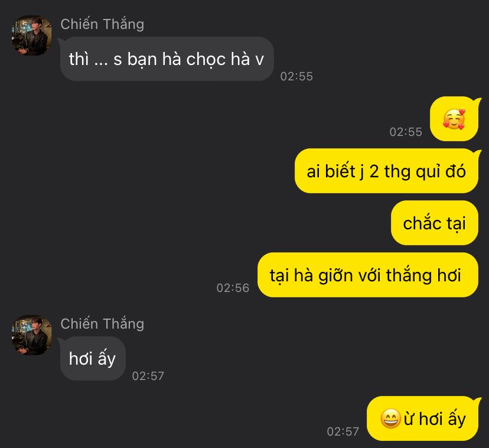Image resolution: width=489 pixels, height=448 pixels.
Task: Tap the smiling hearts emoji message
Action: (x=454, y=119)
